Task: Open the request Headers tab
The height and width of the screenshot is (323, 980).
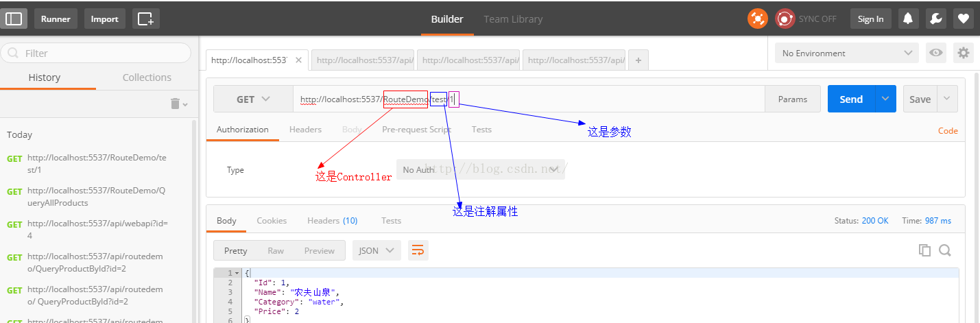Action: 305,129
